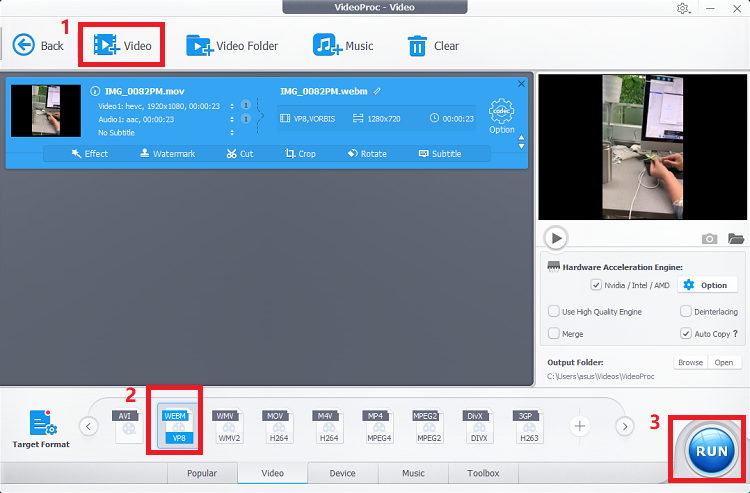Click the large video preview
This screenshot has height=493, width=750.
point(642,147)
